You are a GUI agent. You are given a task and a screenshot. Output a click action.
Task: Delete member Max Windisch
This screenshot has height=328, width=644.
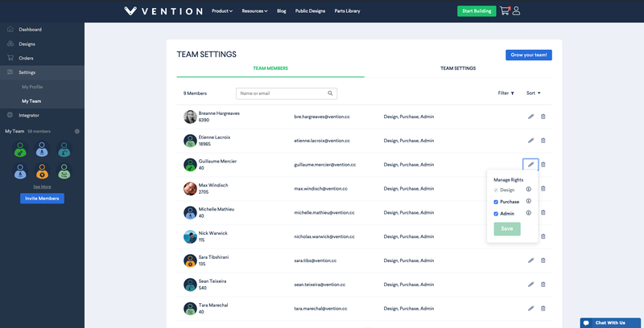[x=543, y=189]
